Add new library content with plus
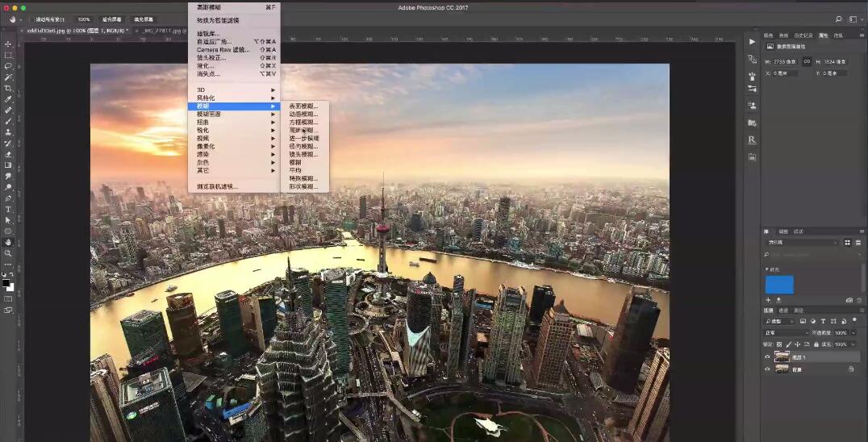Image resolution: width=868 pixels, height=442 pixels. click(768, 300)
